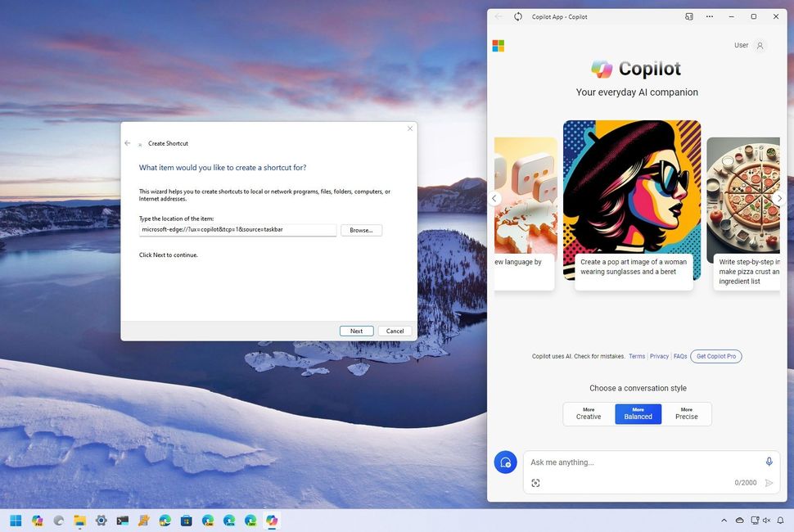Open visual search in the Ask me anything box

(x=536, y=482)
